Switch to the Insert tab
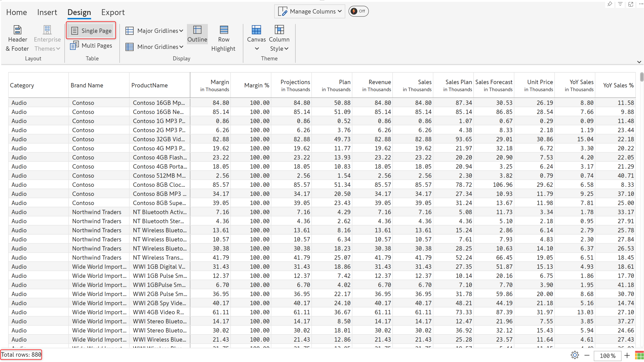 (x=47, y=12)
